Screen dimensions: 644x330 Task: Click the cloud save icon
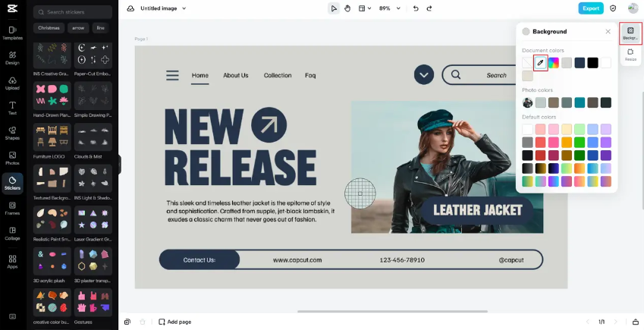pyautogui.click(x=130, y=8)
